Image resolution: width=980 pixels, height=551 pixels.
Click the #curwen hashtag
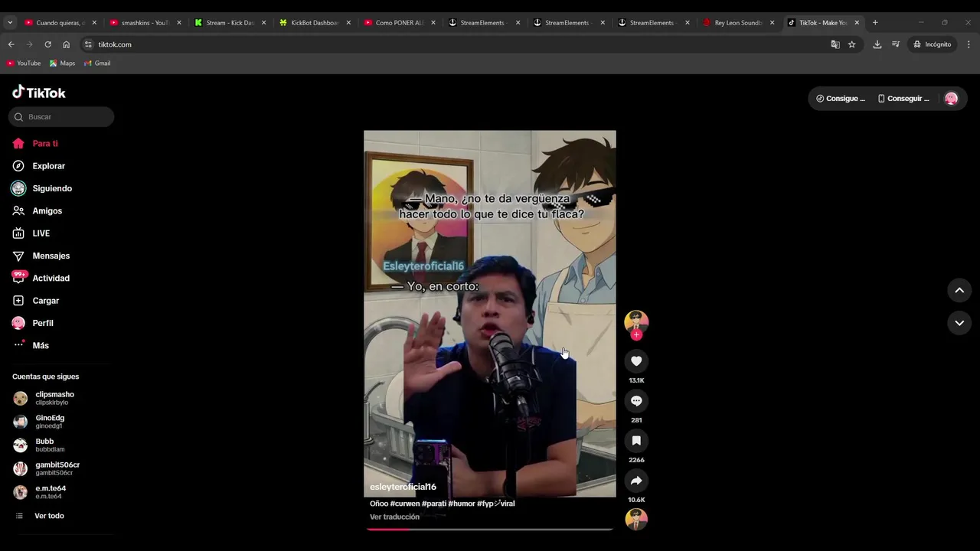pyautogui.click(x=405, y=504)
